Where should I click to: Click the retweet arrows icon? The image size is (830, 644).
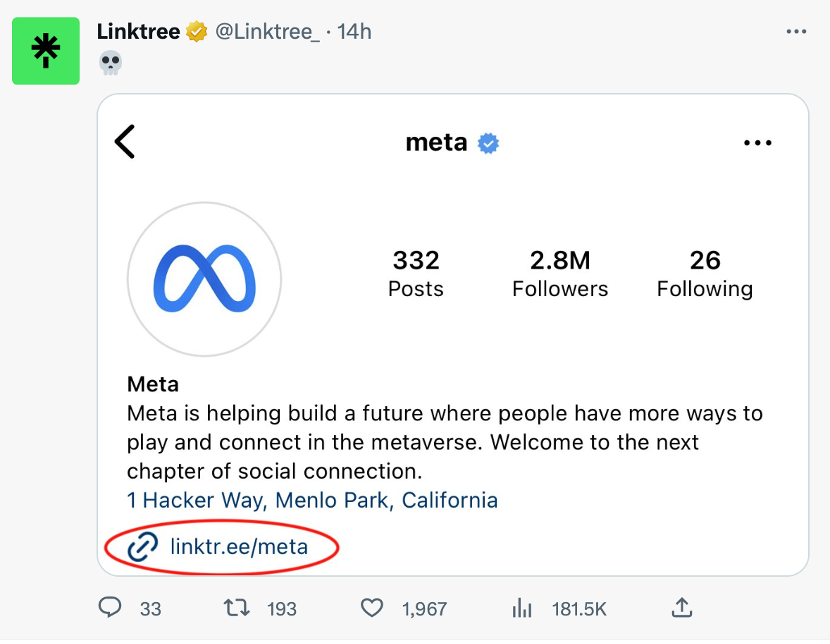[x=237, y=607]
